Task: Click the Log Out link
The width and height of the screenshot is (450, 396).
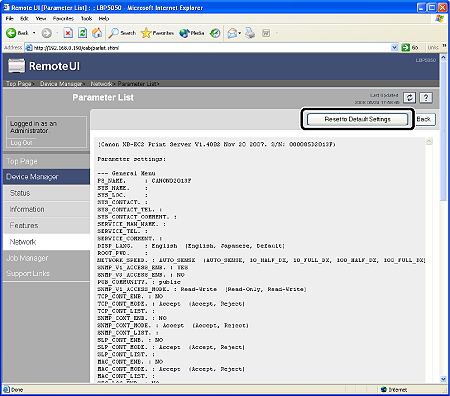Action: [x=21, y=143]
